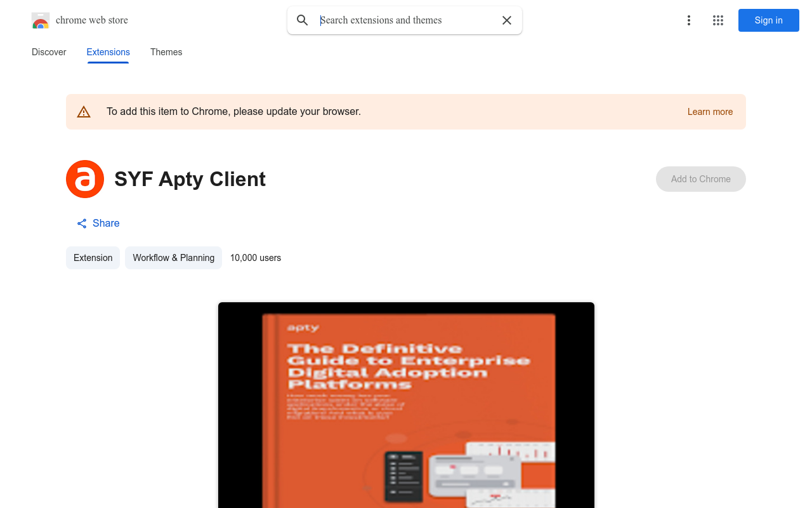Viewport: 812px width, 508px height.
Task: Select the Extension category chip
Action: click(x=93, y=258)
